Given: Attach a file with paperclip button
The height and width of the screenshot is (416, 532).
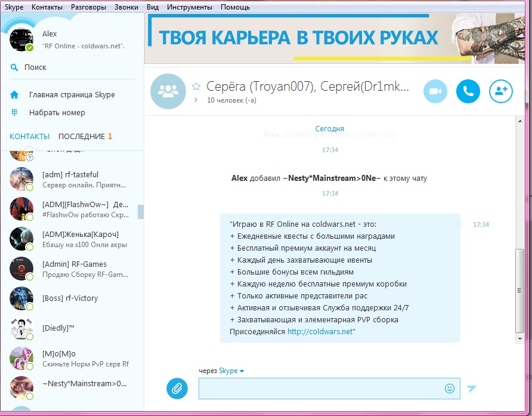Looking at the screenshot, I should [177, 388].
